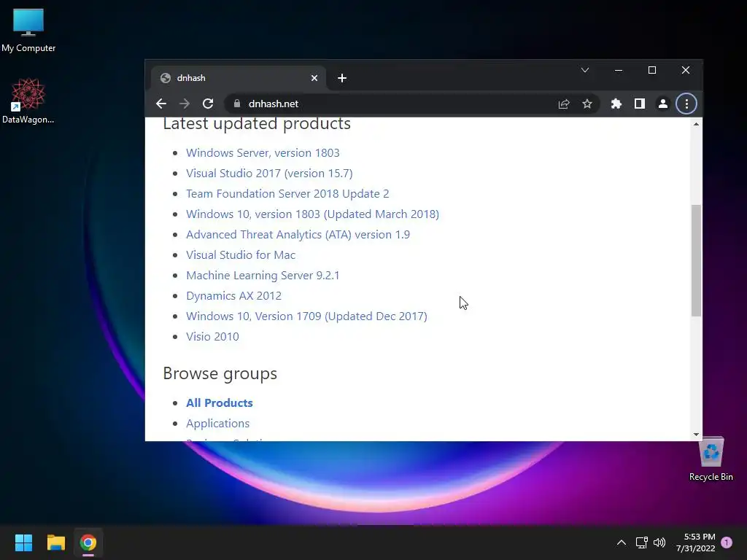Open Visual Studio 2017 (version 15.7) link

coord(269,174)
